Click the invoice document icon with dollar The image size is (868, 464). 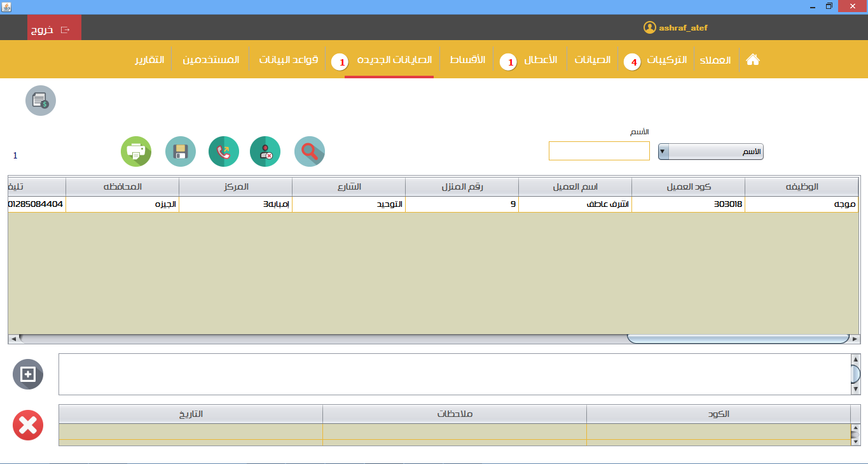coord(41,101)
